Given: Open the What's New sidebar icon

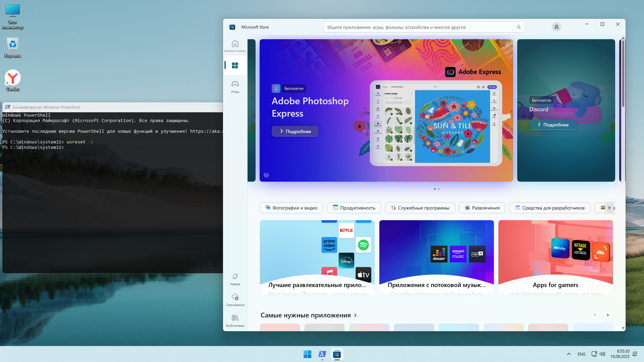Looking at the screenshot, I should (235, 279).
